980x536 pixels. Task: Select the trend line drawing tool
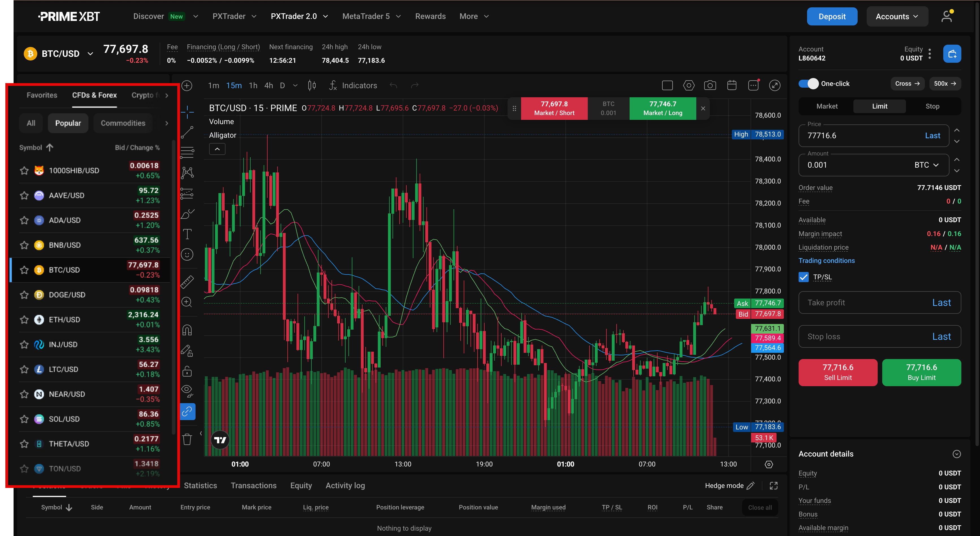tap(187, 132)
